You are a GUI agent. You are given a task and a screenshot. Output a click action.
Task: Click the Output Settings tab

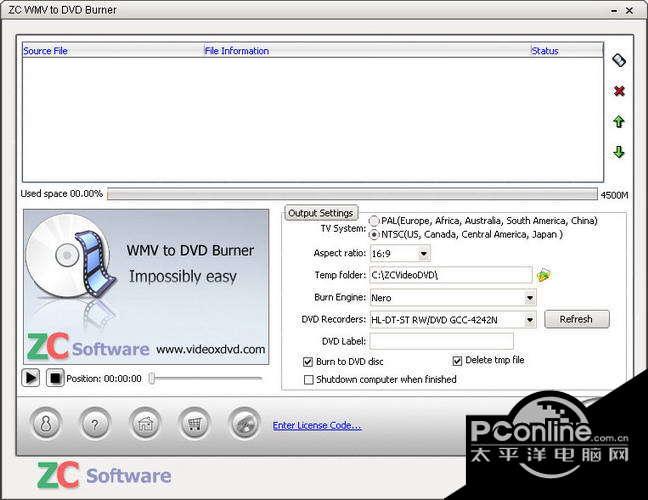point(321,213)
